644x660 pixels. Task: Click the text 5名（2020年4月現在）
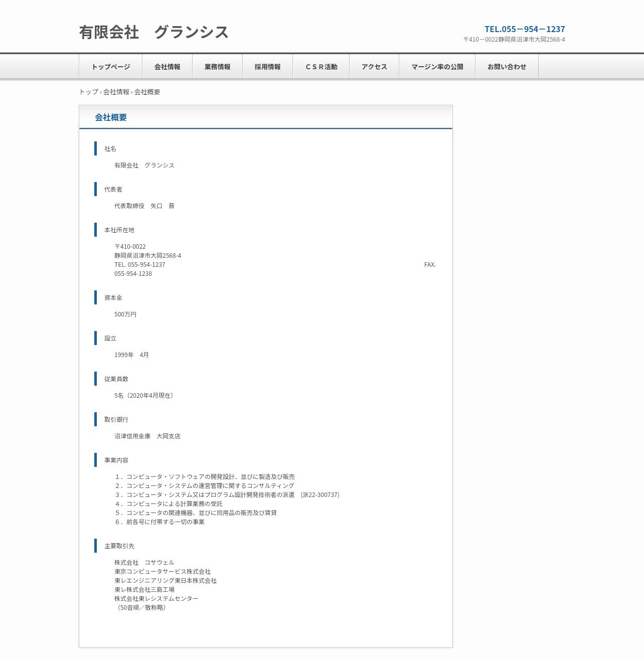pos(145,396)
